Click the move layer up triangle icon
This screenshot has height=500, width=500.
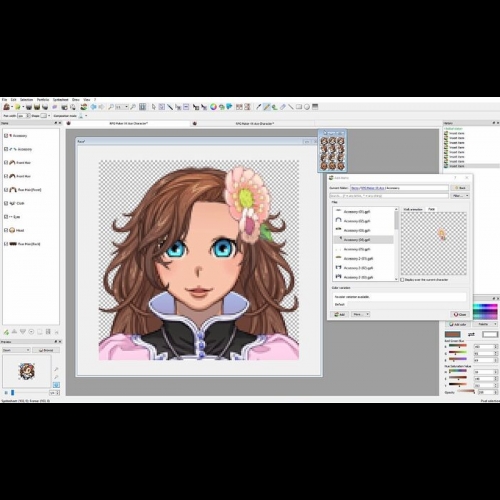tap(14, 332)
